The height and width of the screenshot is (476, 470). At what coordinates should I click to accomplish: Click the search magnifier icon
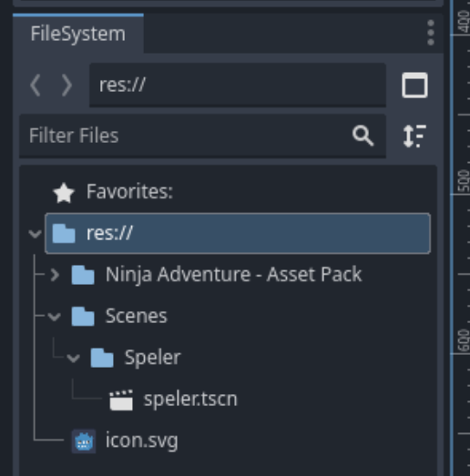363,136
